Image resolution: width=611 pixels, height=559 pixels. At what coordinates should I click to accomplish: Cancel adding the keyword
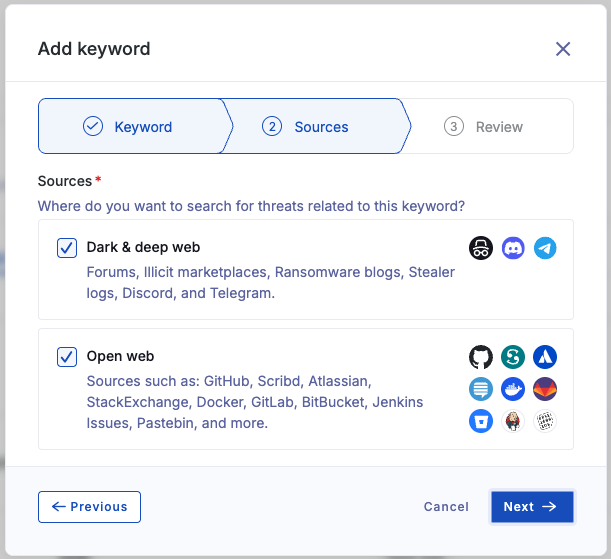coord(446,507)
